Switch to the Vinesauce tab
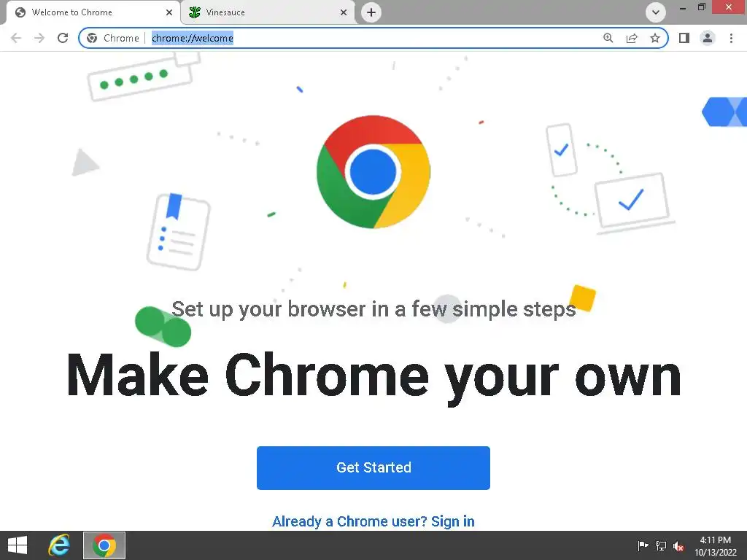Image resolution: width=747 pixels, height=560 pixels. (268, 12)
